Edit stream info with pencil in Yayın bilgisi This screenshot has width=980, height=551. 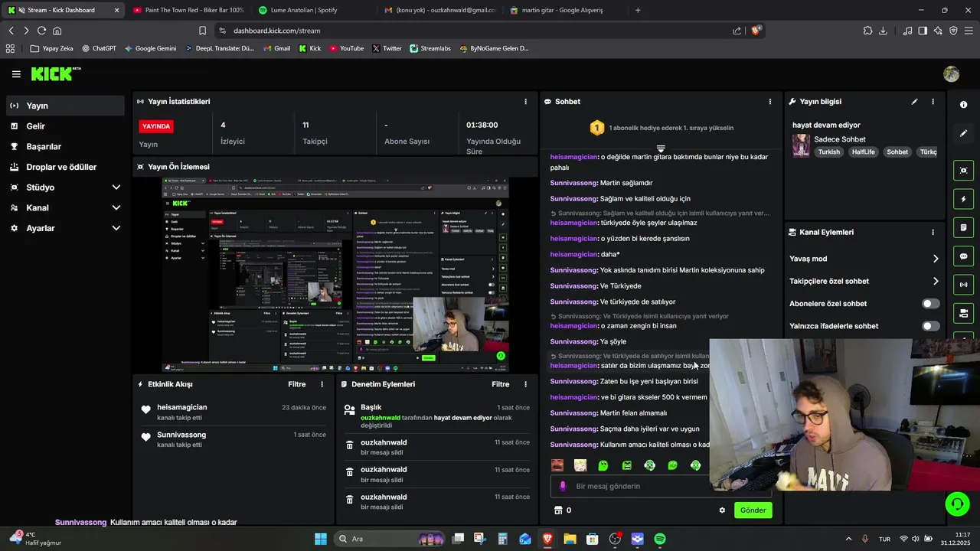point(914,101)
